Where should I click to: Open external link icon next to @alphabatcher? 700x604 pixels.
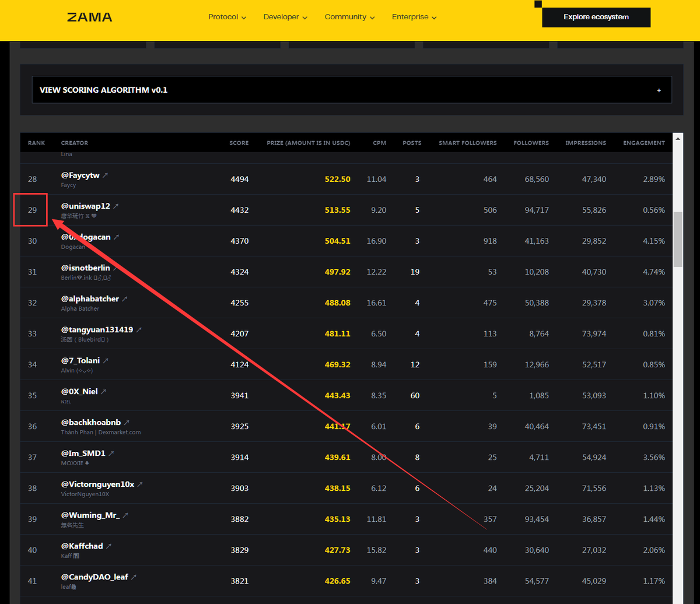(124, 299)
